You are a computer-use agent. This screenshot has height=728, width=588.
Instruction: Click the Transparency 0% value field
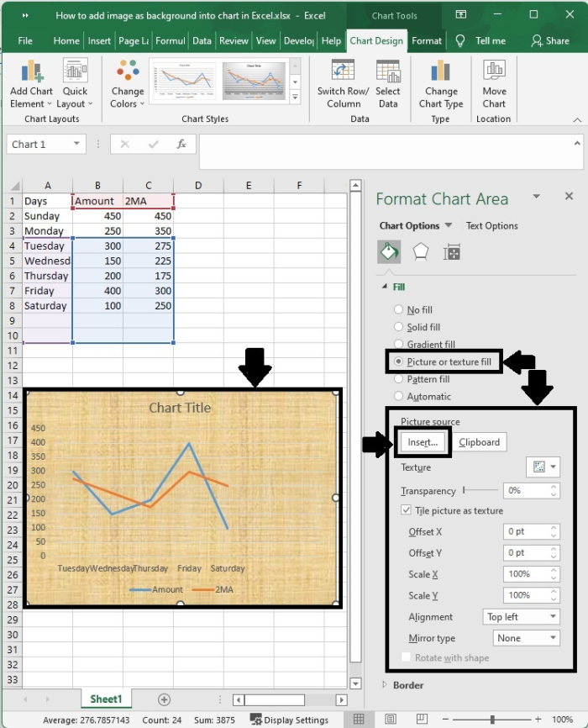[527, 490]
